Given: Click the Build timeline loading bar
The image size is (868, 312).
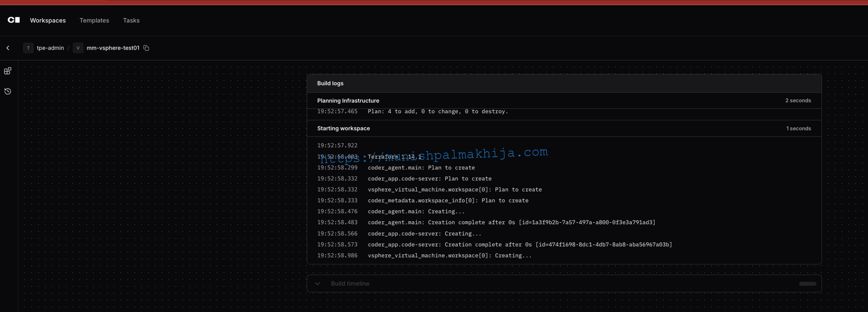Looking at the screenshot, I should 807,284.
